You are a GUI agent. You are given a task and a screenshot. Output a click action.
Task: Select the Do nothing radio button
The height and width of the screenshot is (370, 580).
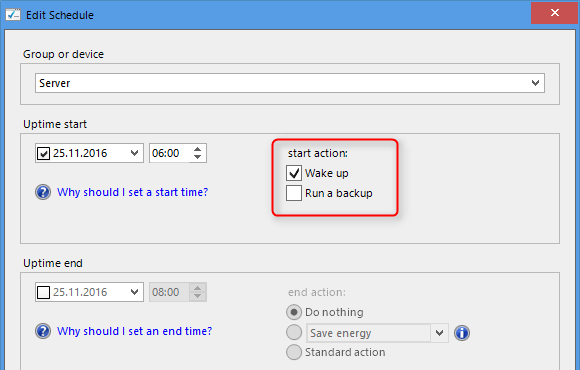pos(294,312)
